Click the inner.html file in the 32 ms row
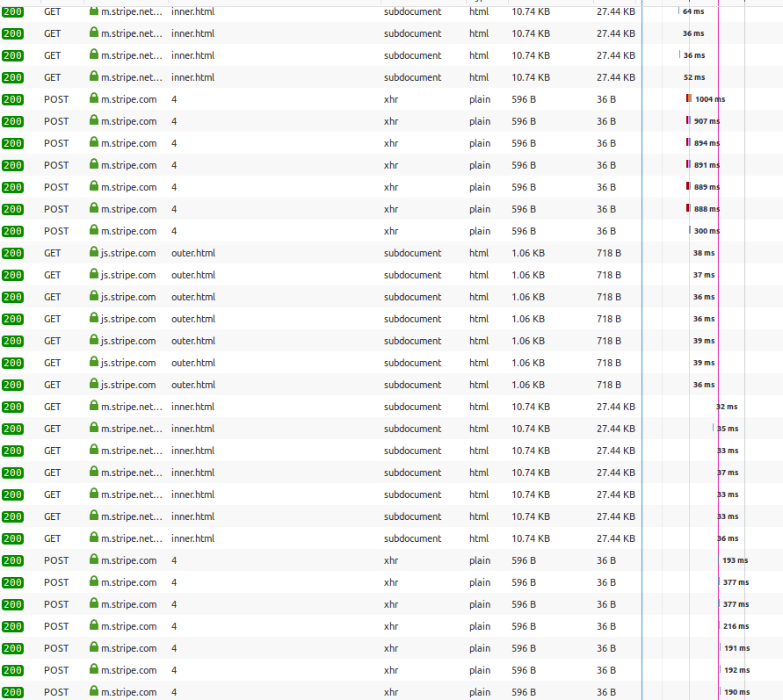The width and height of the screenshot is (783, 700). pyautogui.click(x=192, y=407)
